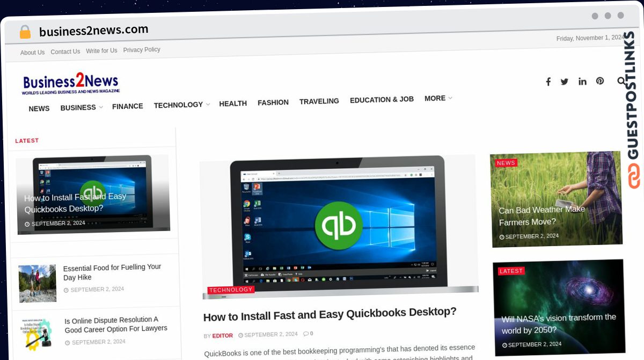Image resolution: width=644 pixels, height=360 pixels.
Task: Open the Pinterest social icon
Action: coord(600,81)
